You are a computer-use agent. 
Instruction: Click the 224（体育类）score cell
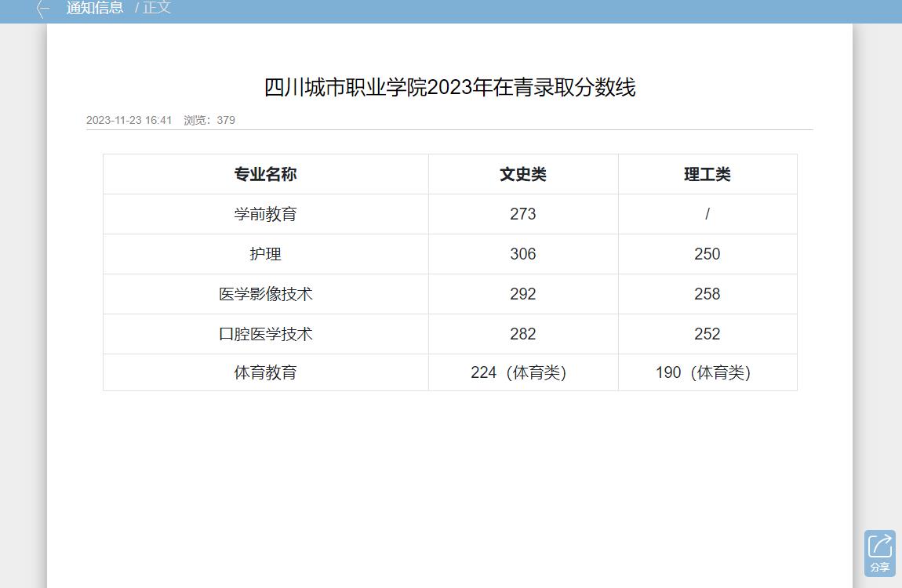pyautogui.click(x=523, y=372)
